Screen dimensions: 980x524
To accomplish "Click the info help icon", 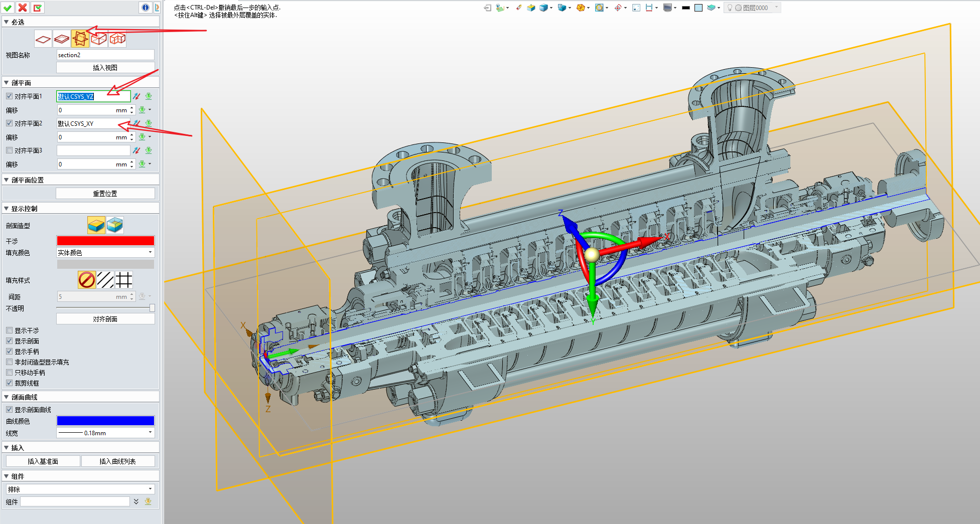I will (x=146, y=8).
